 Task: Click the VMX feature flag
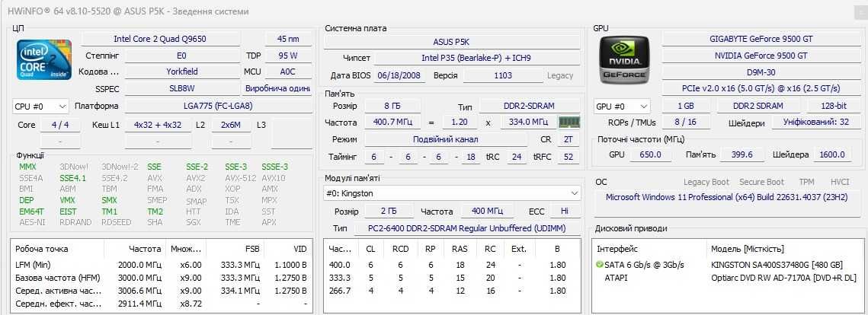[x=67, y=200]
